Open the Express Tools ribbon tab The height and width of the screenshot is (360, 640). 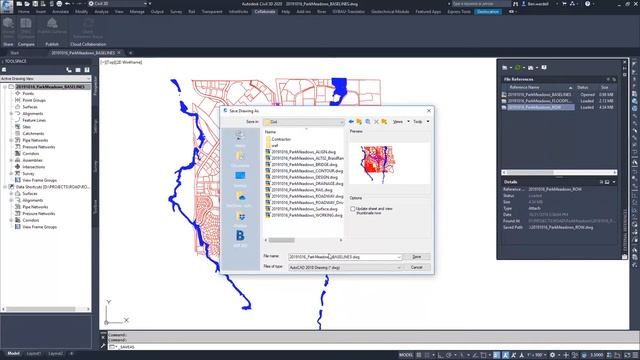tap(459, 12)
